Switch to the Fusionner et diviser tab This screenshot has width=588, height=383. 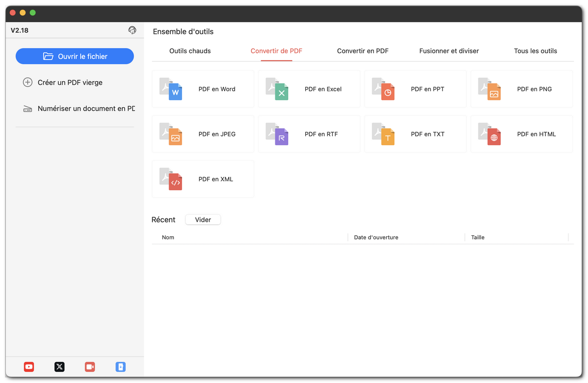[x=449, y=51]
